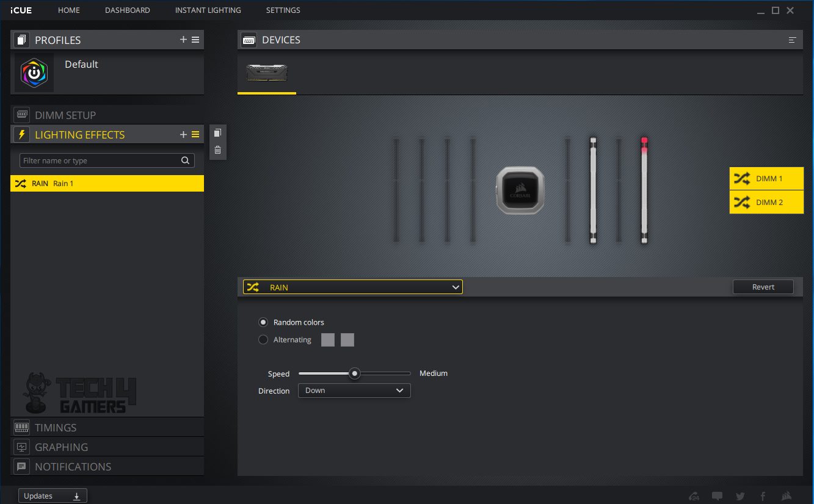The image size is (814, 504).
Task: Select the white lit DIMM stick
Action: click(593, 190)
